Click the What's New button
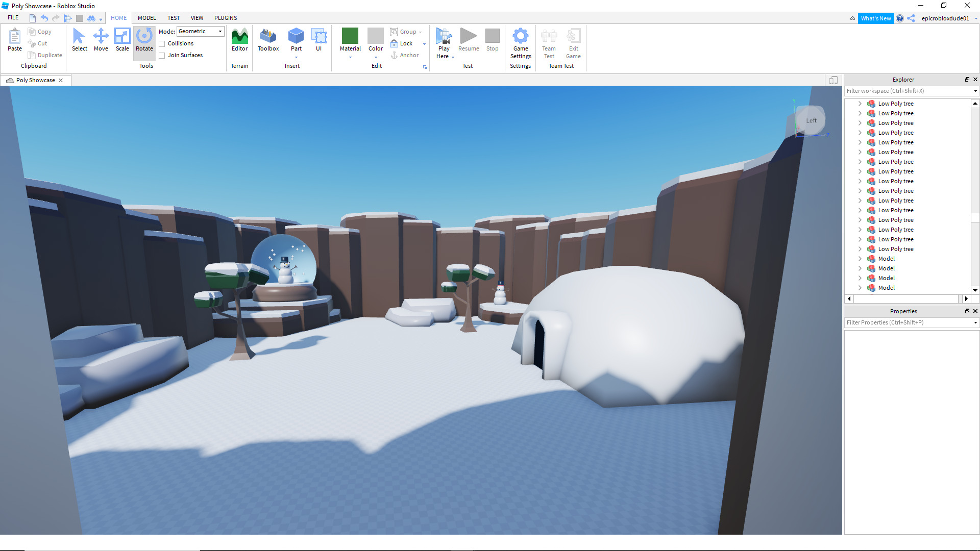The width and height of the screenshot is (980, 551). click(x=876, y=18)
